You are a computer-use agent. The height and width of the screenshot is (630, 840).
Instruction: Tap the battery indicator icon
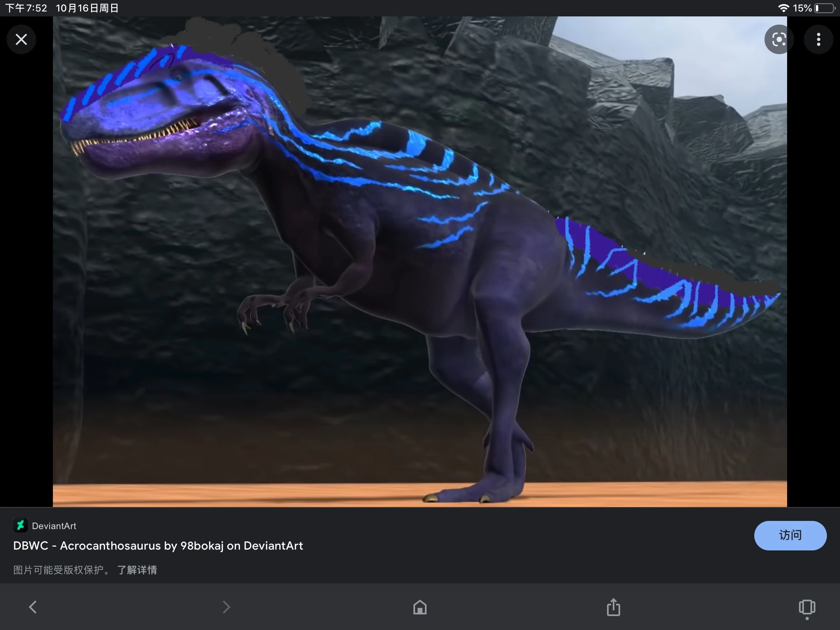pos(825,8)
